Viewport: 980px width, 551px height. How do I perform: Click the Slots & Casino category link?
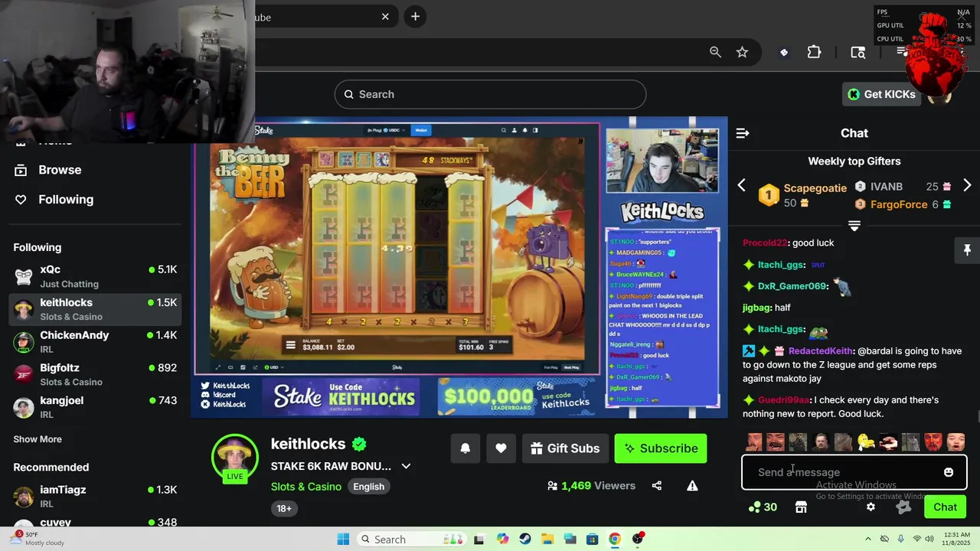(x=305, y=487)
